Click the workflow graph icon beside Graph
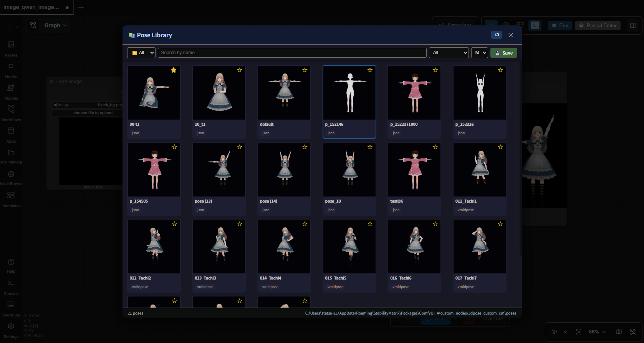Image resolution: width=644 pixels, height=343 pixels. [33, 25]
